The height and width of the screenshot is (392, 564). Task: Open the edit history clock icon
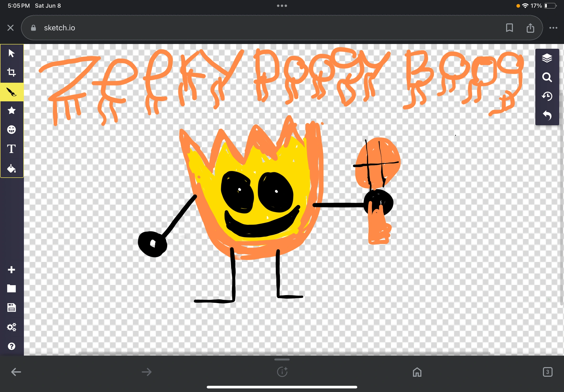click(547, 96)
